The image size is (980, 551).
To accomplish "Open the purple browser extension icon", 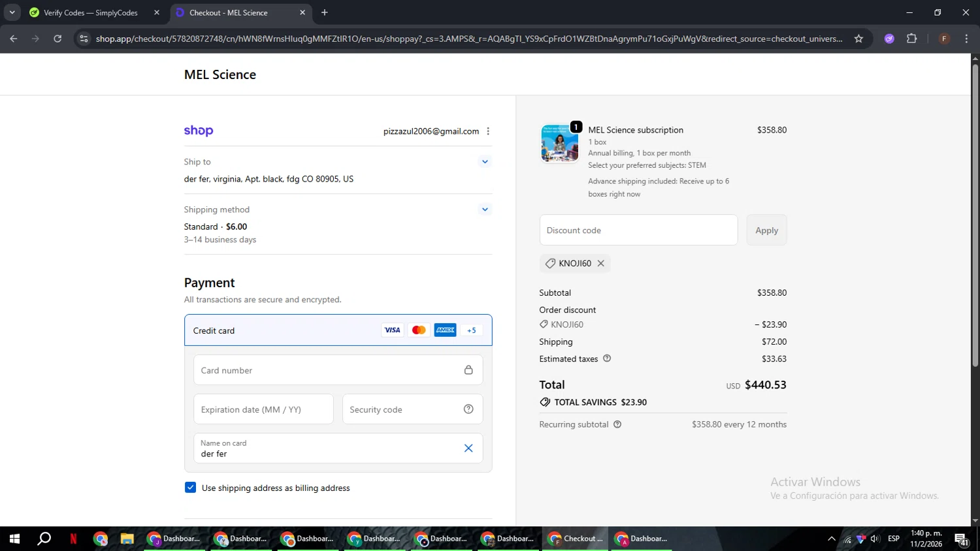I will click(x=889, y=39).
